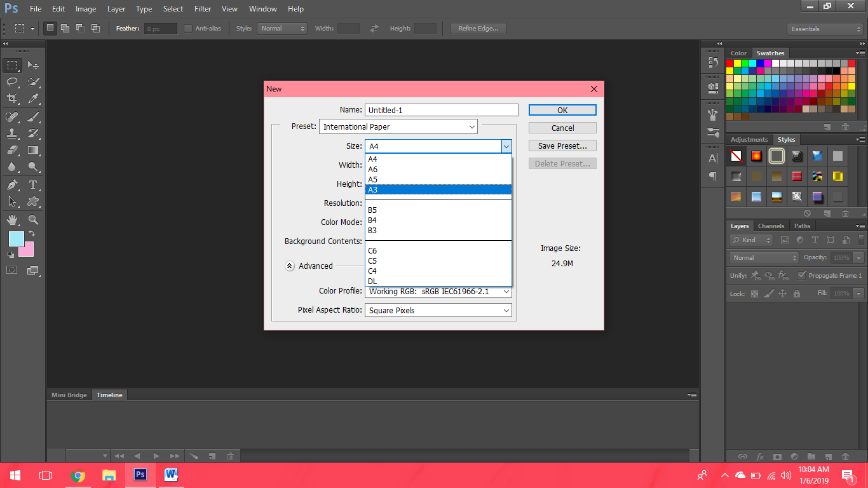Screen dimensions: 868x488
Task: Select the Eyedropper tool
Action: [x=33, y=98]
